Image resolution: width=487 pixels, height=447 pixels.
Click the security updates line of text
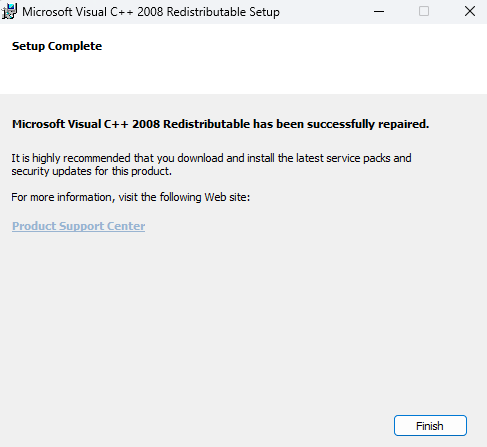(91, 171)
